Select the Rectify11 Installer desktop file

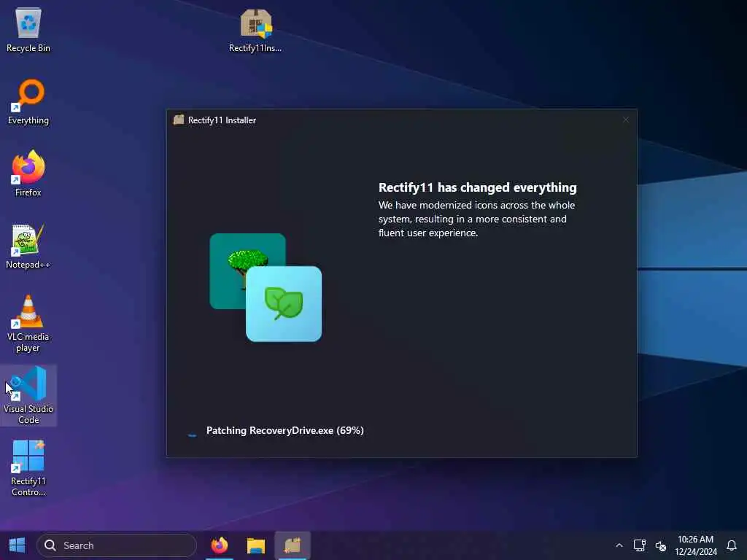tap(255, 30)
